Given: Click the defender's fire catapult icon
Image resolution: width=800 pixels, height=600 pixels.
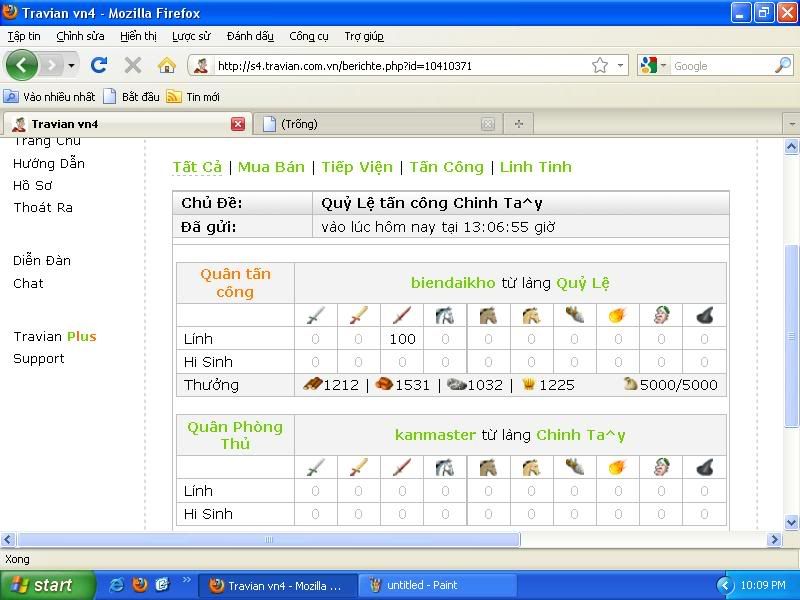Looking at the screenshot, I should [617, 467].
